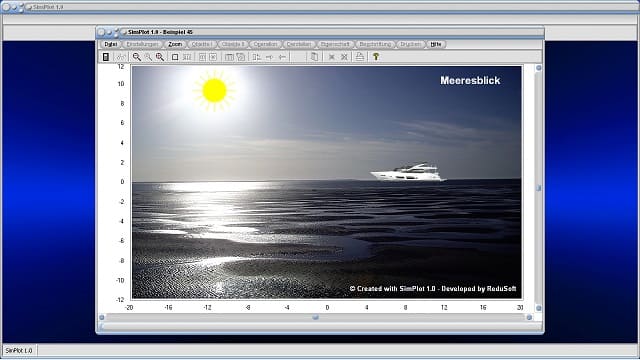The image size is (640, 360).
Task: Open the Zoom menu
Action: (x=175, y=44)
